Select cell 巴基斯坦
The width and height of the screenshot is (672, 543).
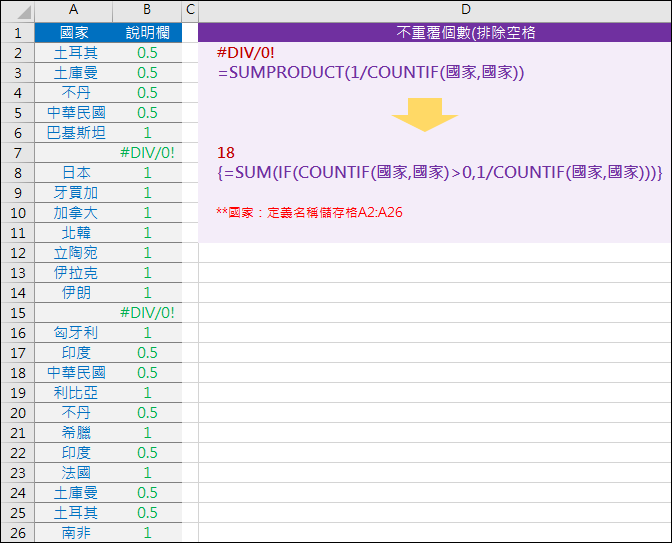pos(74,133)
